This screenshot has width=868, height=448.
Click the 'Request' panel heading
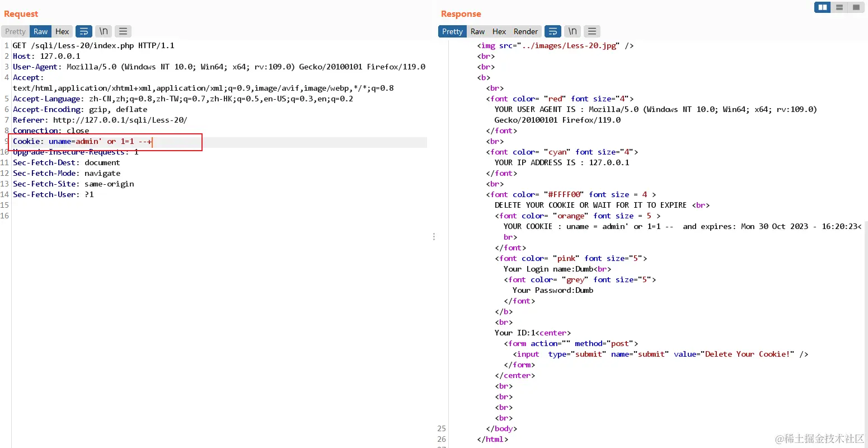tap(21, 14)
